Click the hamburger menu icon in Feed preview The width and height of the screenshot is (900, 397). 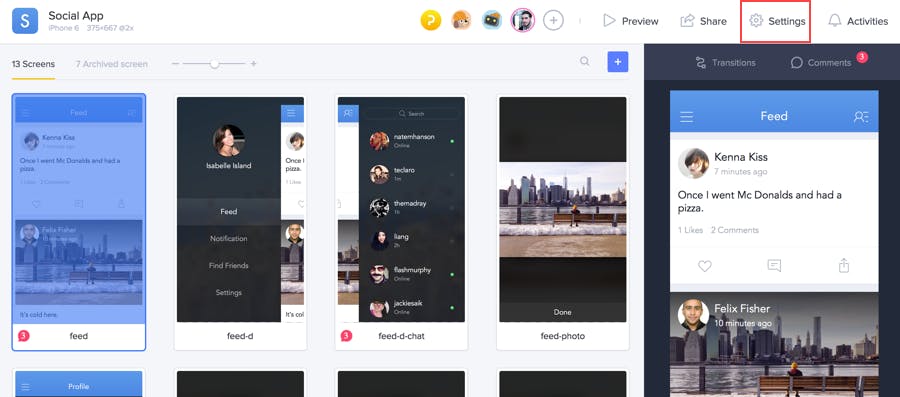point(686,116)
